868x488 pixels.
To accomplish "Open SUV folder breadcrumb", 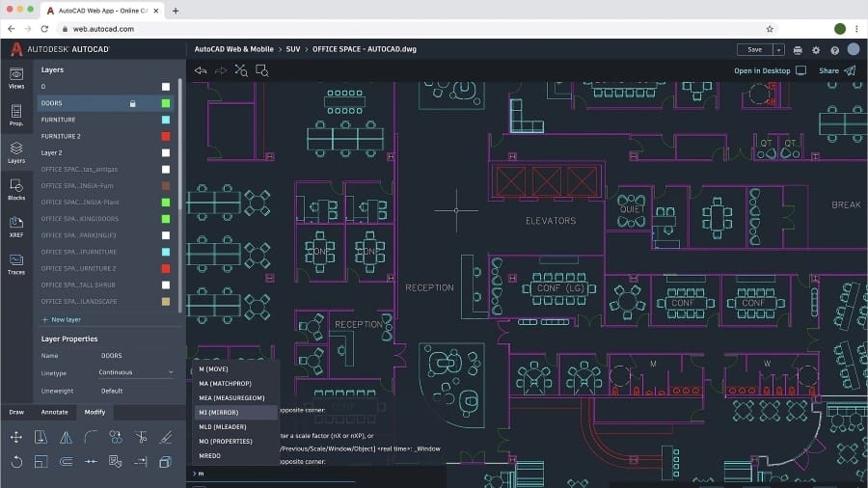I will 293,49.
